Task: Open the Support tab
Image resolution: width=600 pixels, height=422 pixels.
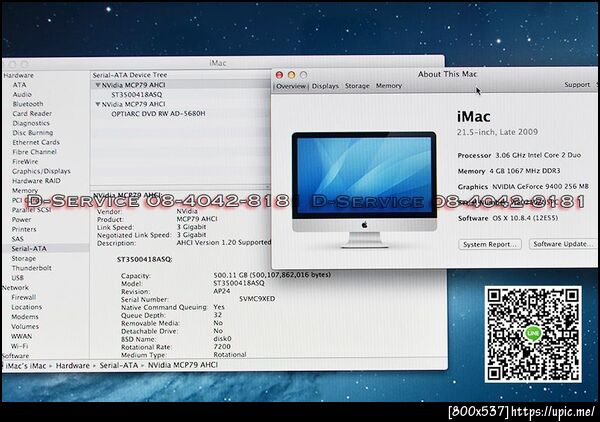Action: [577, 85]
